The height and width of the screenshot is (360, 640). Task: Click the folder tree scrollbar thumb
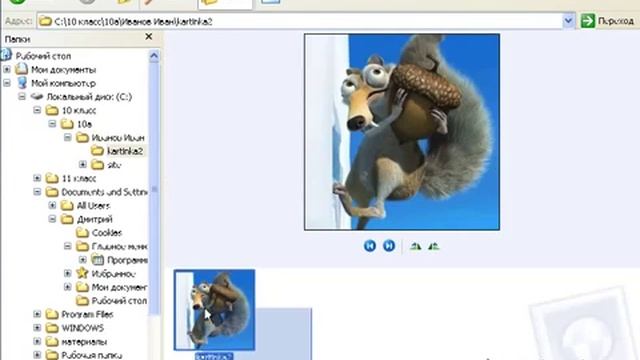(154, 189)
